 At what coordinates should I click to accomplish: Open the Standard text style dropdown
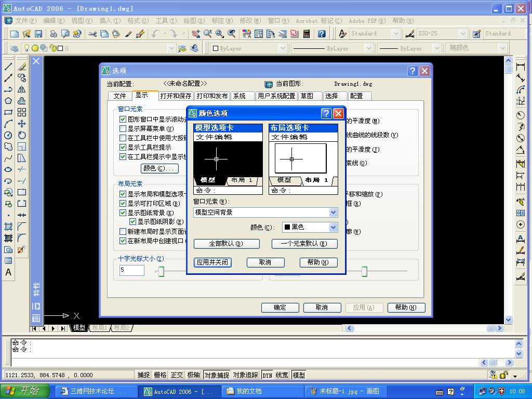click(x=395, y=34)
